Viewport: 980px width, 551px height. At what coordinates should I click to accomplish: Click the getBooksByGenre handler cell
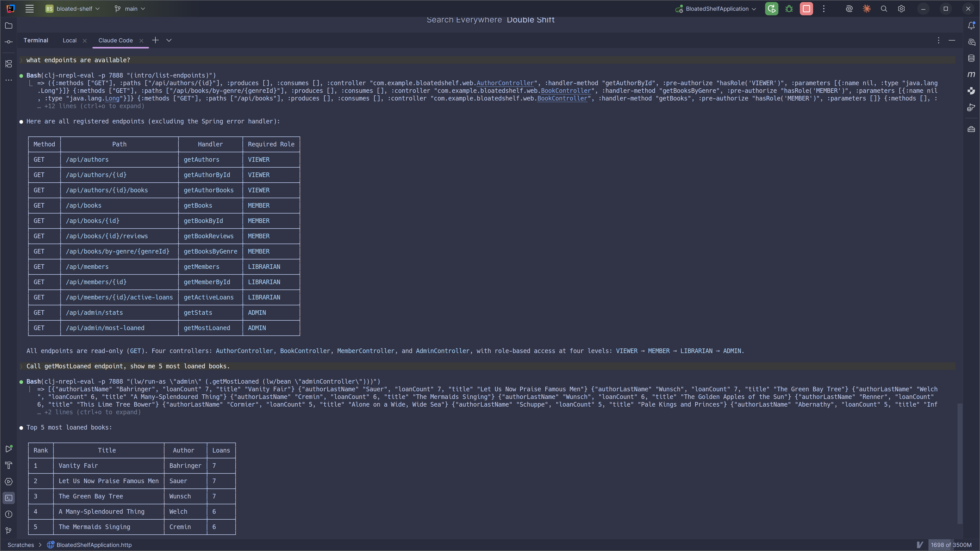[210, 251]
